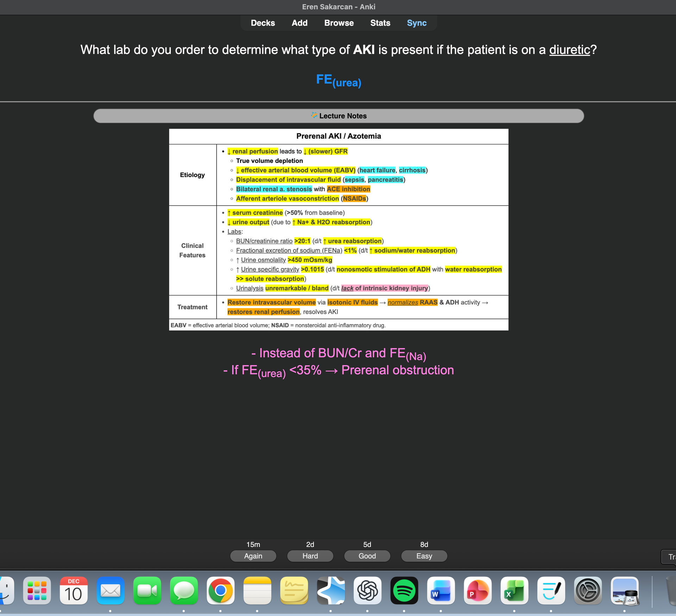Open the Decks tab

coord(263,23)
